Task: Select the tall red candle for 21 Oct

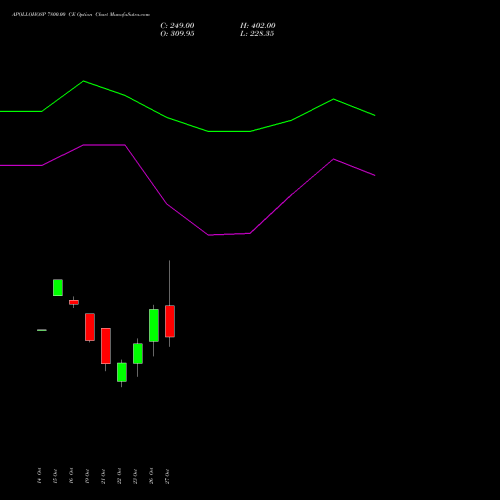Action: tap(106, 346)
